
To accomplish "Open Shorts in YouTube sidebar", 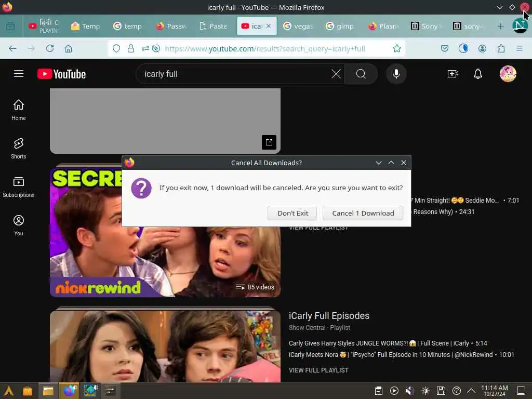I will point(19,149).
